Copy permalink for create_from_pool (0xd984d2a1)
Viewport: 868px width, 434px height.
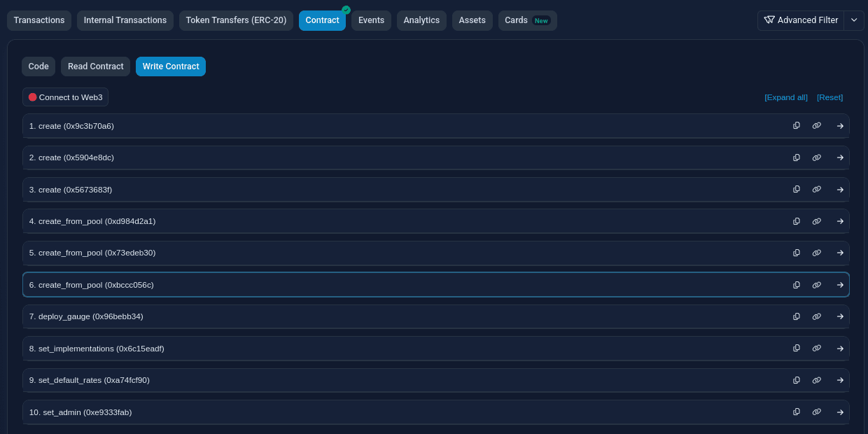pyautogui.click(x=817, y=221)
